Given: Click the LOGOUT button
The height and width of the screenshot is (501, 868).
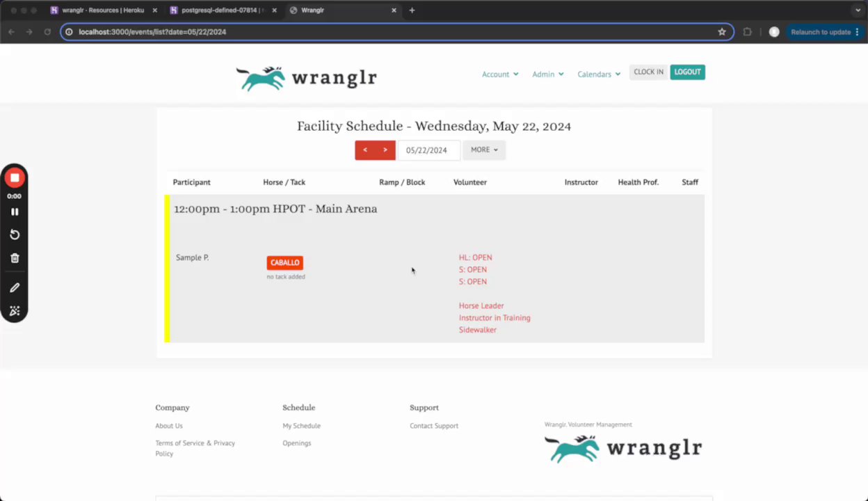Looking at the screenshot, I should click(687, 72).
